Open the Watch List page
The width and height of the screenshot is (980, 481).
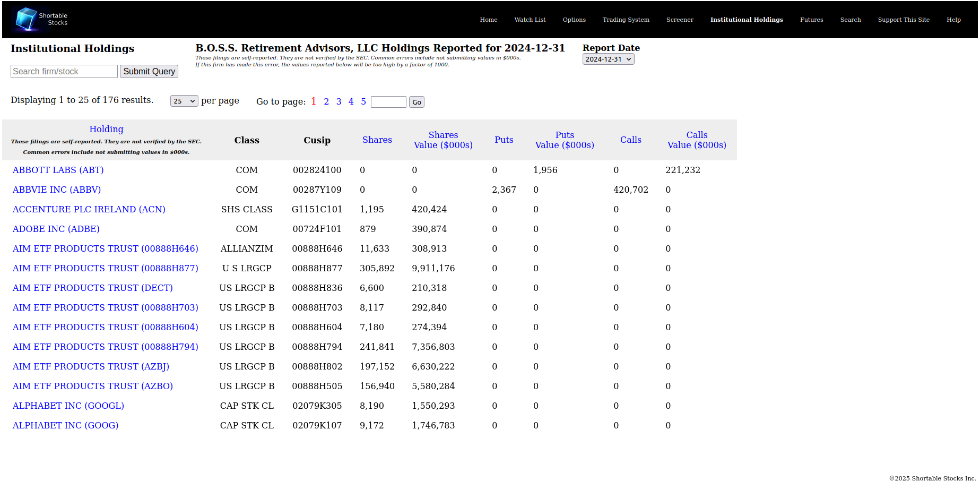(x=530, y=20)
